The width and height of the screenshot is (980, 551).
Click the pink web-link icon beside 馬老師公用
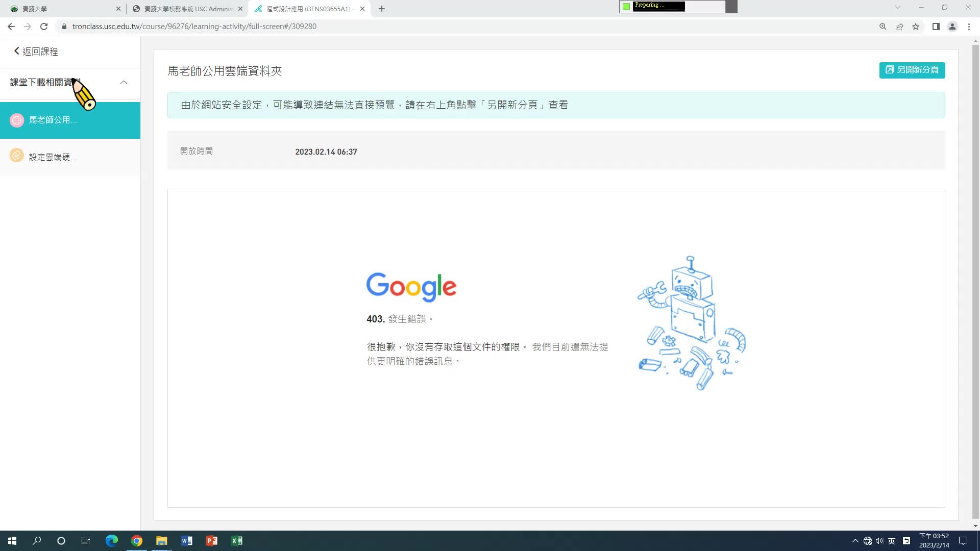(x=17, y=120)
